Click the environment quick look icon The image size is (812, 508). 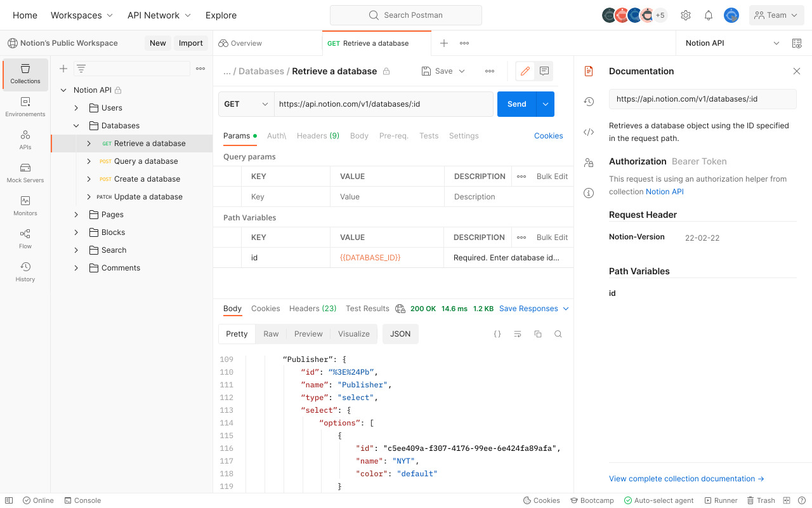(x=797, y=43)
